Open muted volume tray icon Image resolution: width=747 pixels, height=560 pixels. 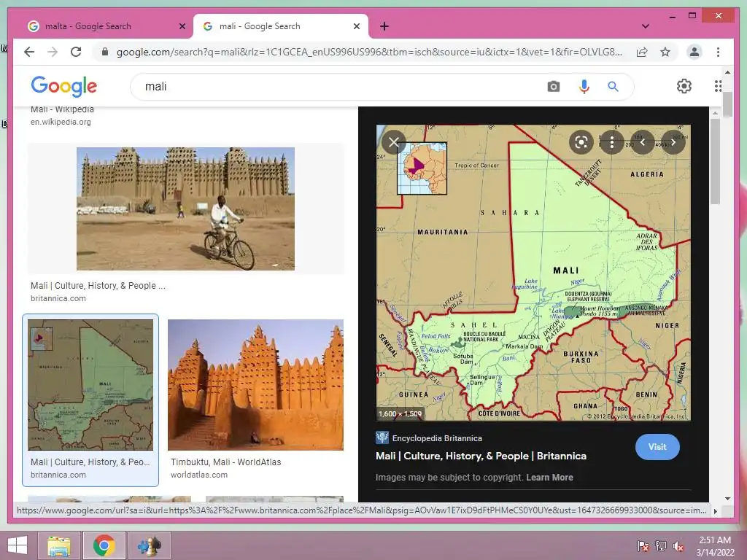[678, 546]
